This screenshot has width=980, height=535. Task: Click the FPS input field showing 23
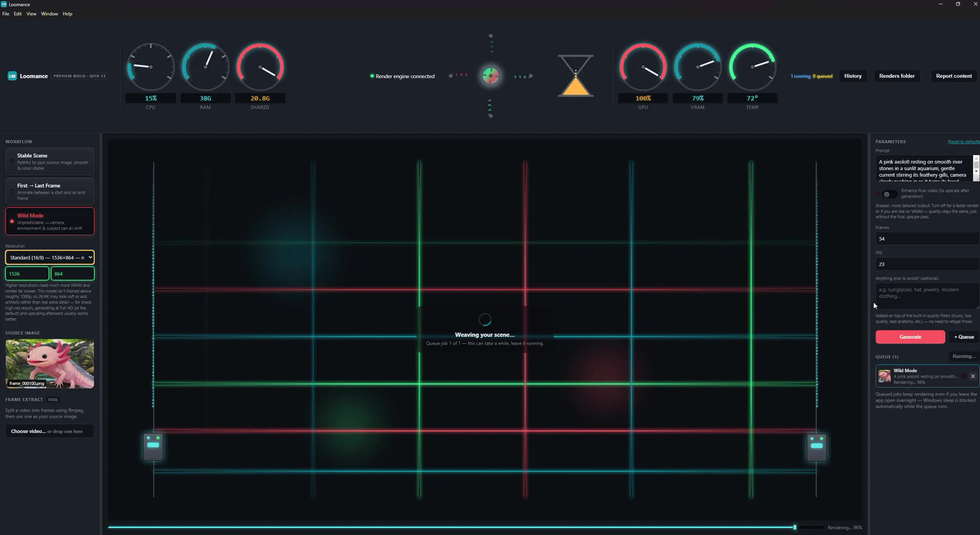927,264
